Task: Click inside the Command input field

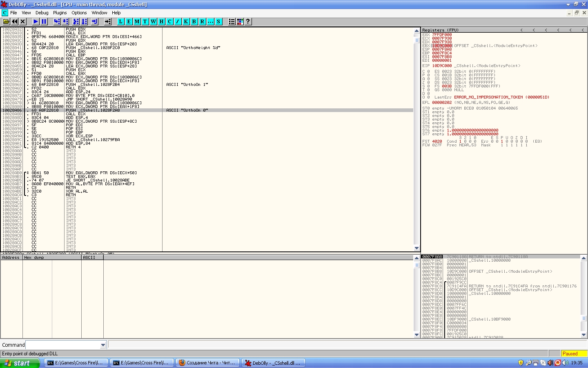Action: [x=63, y=345]
